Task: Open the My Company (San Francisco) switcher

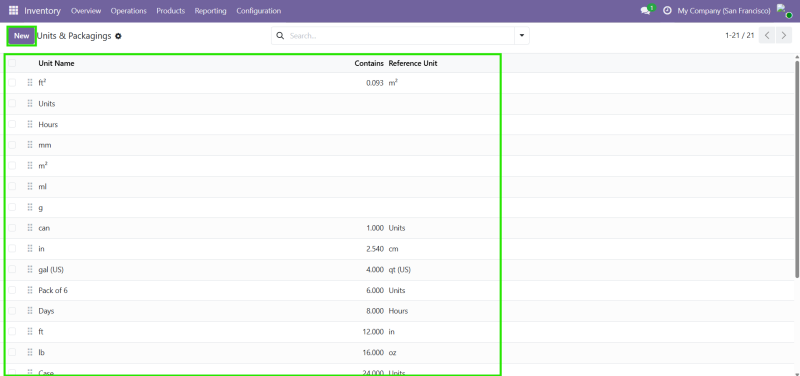Action: [x=723, y=11]
